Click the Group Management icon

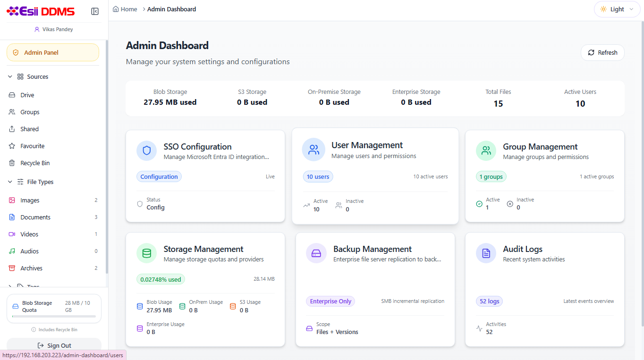[x=486, y=151]
